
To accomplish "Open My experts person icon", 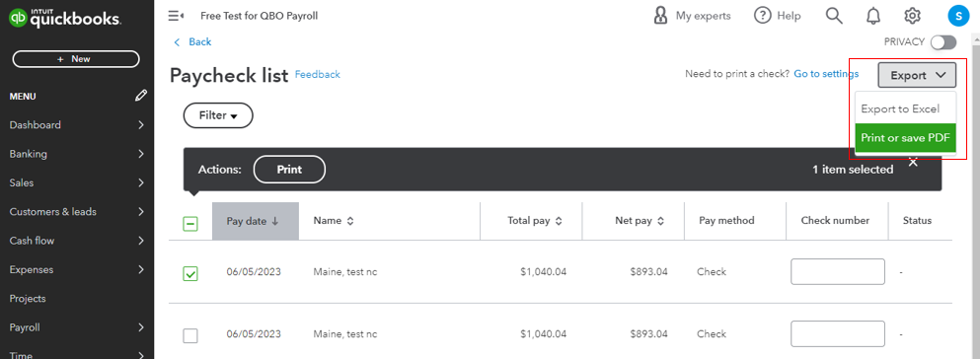I will pyautogui.click(x=660, y=16).
